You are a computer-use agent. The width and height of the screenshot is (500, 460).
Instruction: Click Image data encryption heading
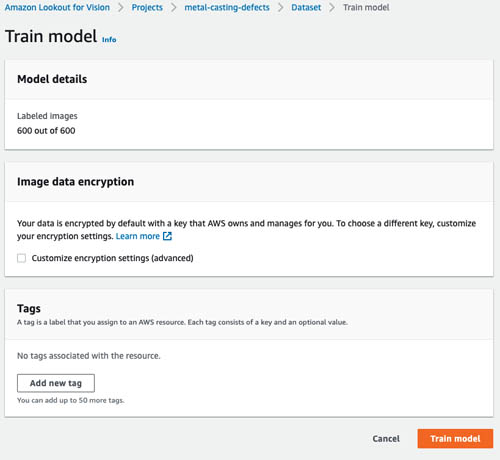click(x=75, y=182)
